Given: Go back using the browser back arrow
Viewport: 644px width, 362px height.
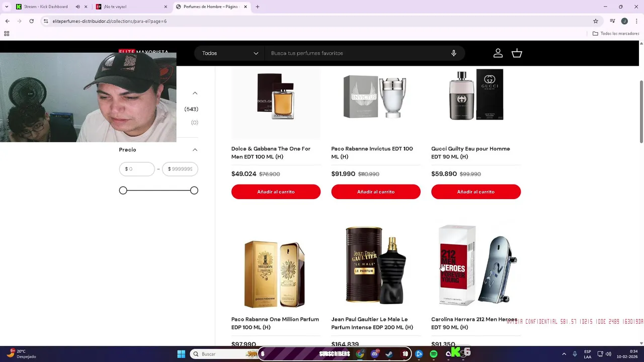Looking at the screenshot, I should (7, 21).
